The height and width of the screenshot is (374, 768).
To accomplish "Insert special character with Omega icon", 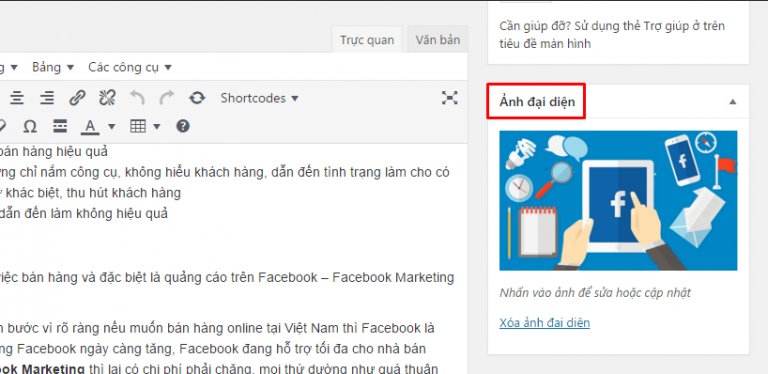I will (x=30, y=127).
